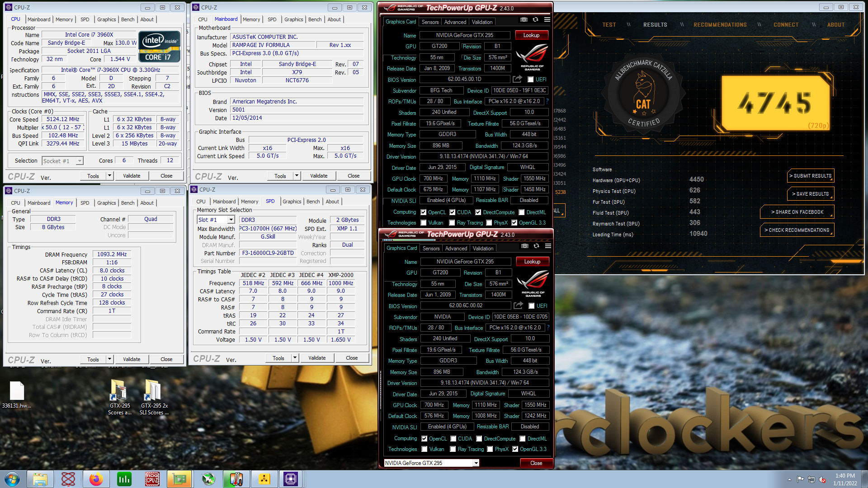
Task: Open Bench tab in CPU-Z Processor window
Action: [128, 19]
